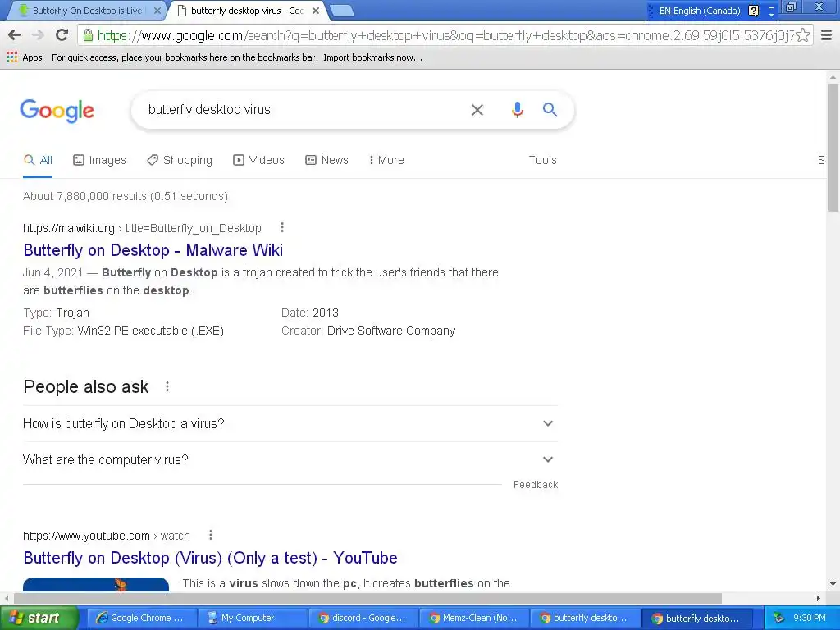Open the search Tools options
This screenshot has height=630, width=840.
coord(543,160)
